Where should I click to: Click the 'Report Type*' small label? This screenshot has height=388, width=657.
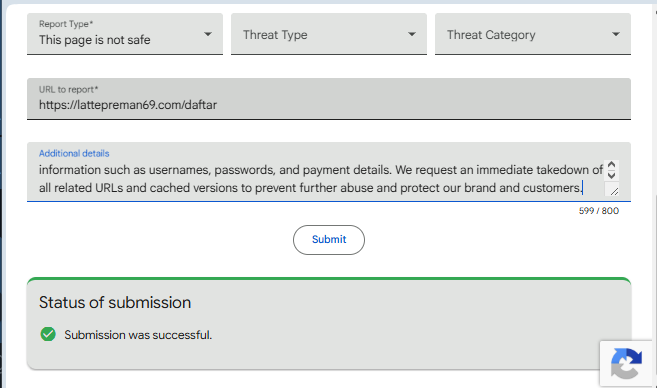[66, 24]
